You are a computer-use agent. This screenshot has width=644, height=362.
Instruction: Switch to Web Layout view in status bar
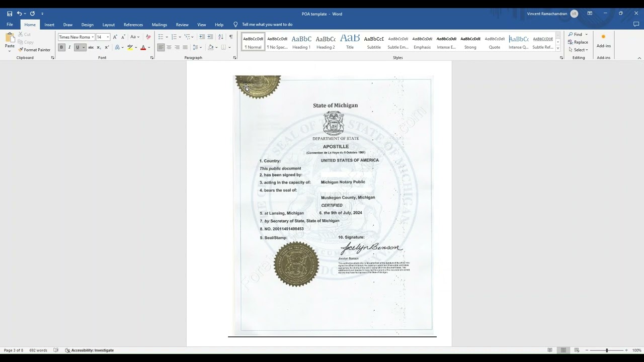(x=577, y=350)
